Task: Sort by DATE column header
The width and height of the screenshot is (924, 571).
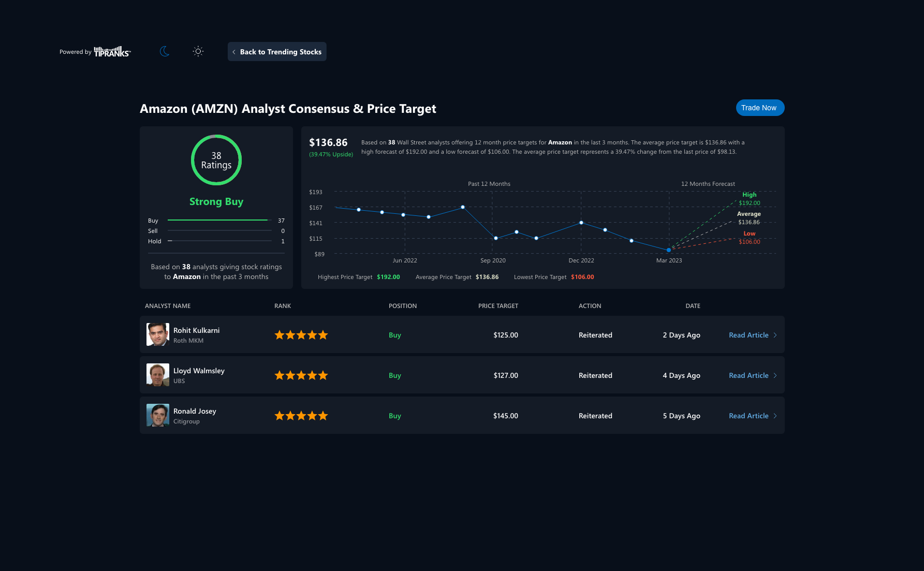Action: 693,306
